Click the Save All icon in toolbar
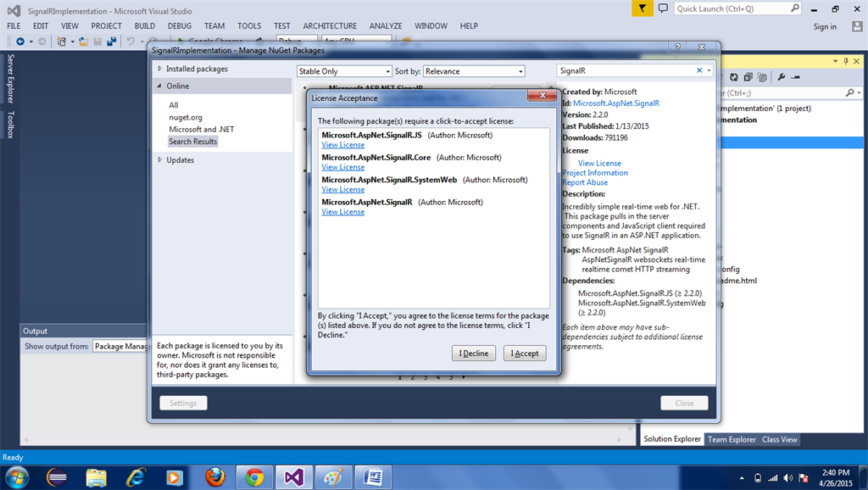Screen dimensions: 868x490 (x=111, y=42)
